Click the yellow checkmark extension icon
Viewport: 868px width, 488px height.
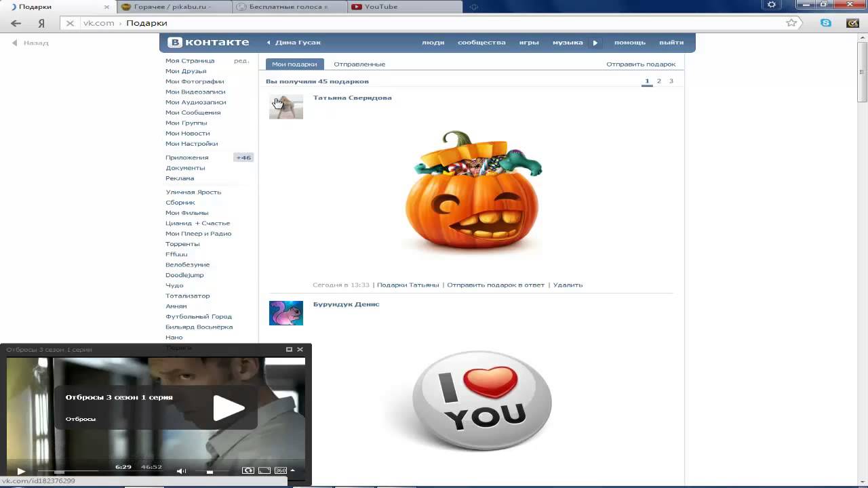853,22
